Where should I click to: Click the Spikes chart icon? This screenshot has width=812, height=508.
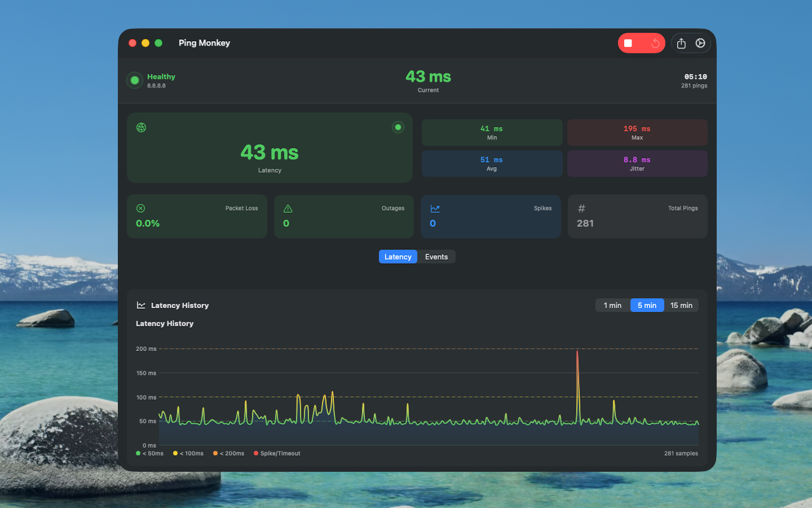435,208
